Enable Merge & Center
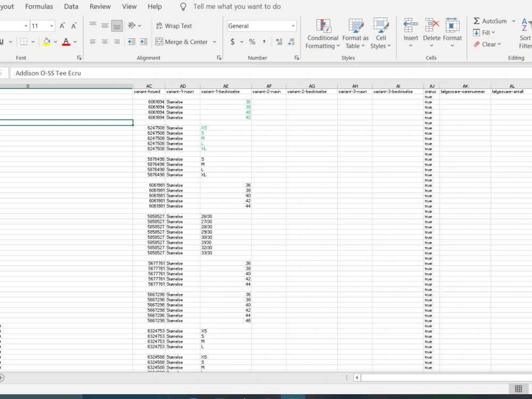 point(183,41)
